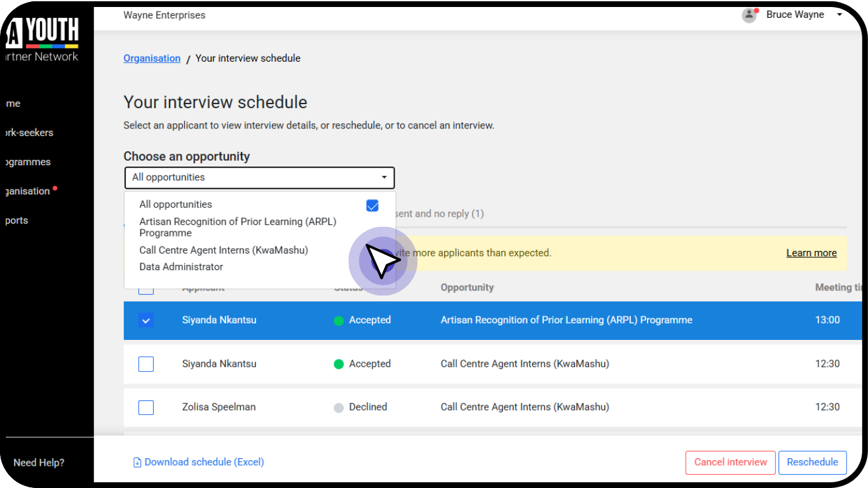This screenshot has height=488, width=868.
Task: Go to Organisation breadcrumb link
Action: pyautogui.click(x=152, y=58)
